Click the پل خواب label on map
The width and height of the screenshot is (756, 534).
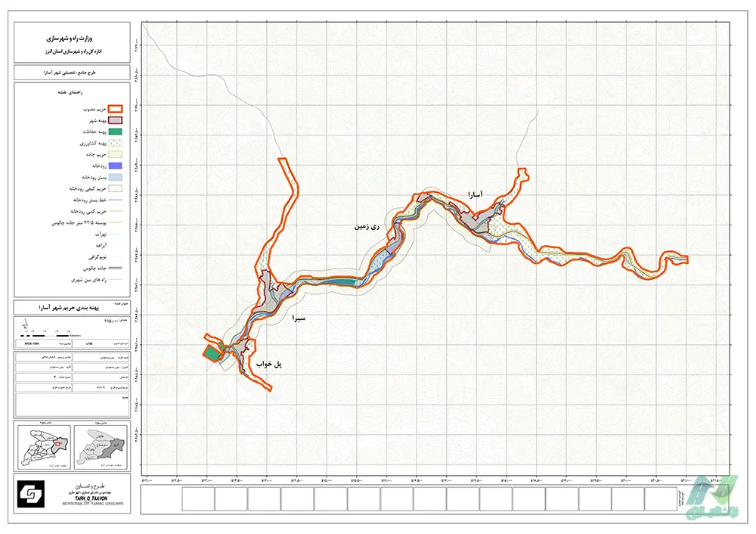point(268,365)
